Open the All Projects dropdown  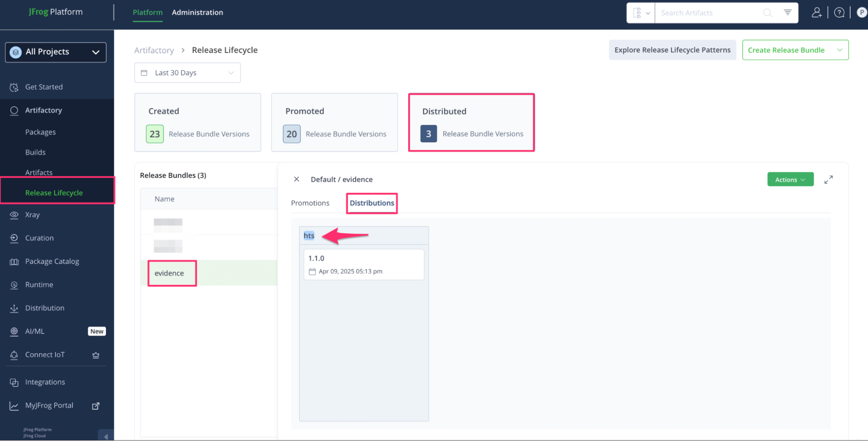(x=56, y=52)
